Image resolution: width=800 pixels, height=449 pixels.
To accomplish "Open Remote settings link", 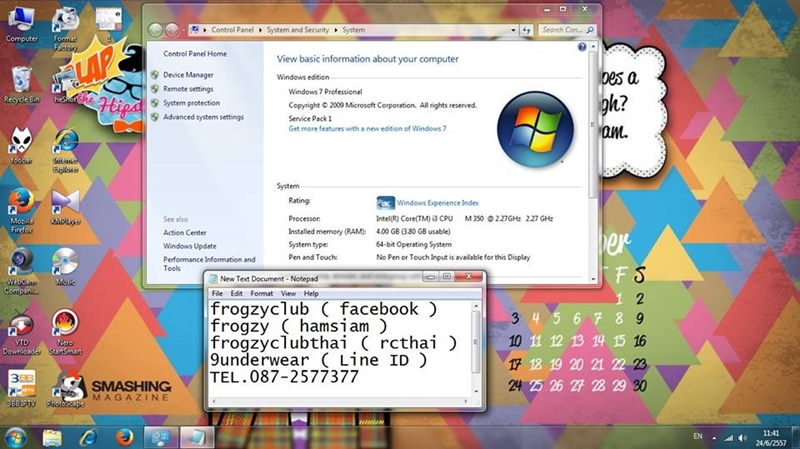I will 188,89.
